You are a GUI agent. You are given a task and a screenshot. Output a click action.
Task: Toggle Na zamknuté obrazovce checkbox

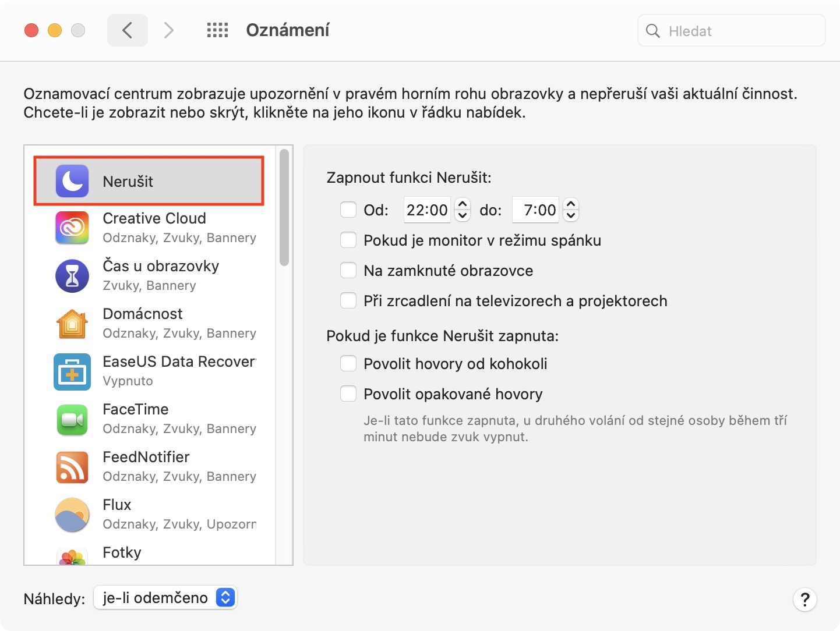(x=348, y=270)
